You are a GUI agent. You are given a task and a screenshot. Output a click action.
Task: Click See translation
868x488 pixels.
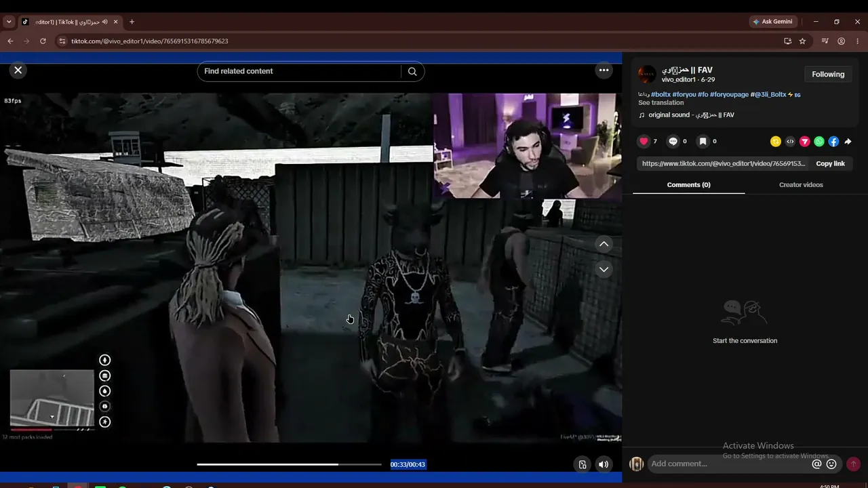coord(660,103)
